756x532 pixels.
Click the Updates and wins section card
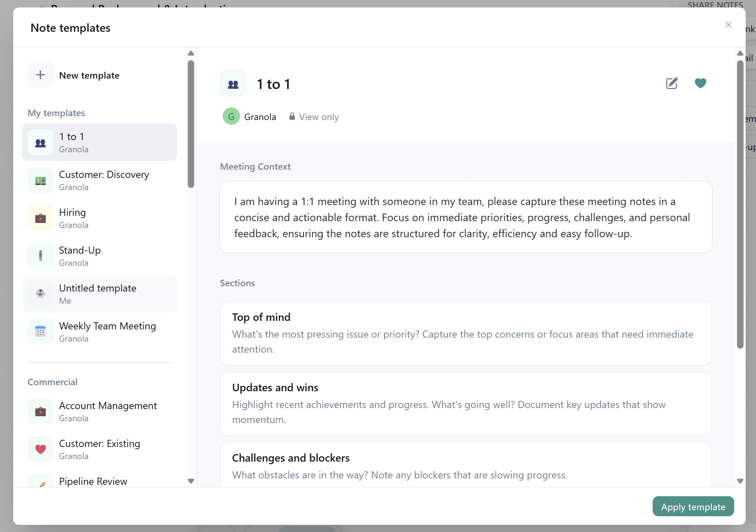(466, 403)
